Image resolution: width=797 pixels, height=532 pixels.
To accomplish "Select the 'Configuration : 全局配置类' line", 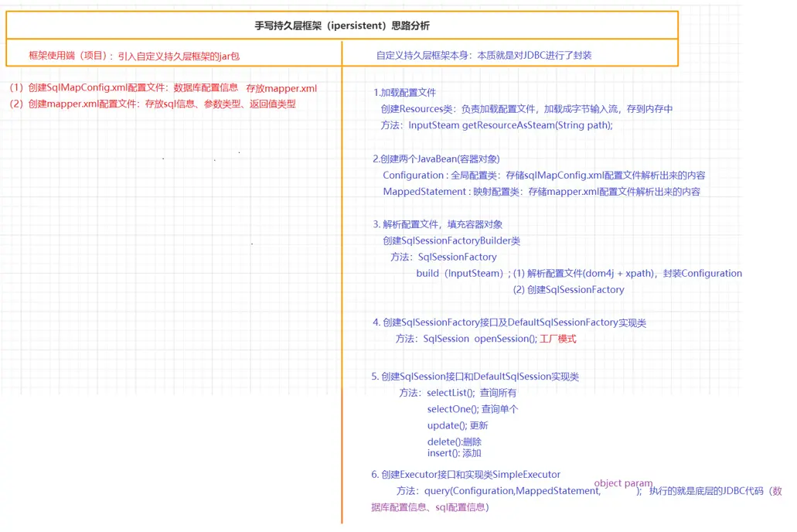I will point(544,175).
